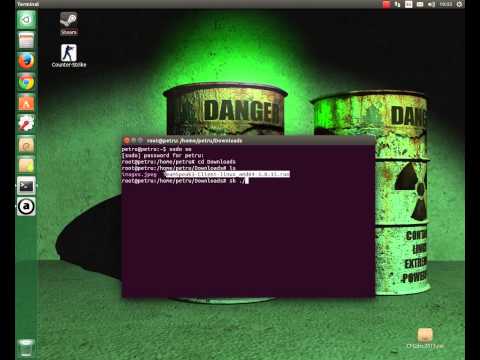Launch Firefox from the launcher
This screenshot has width=480, height=360.
(26, 61)
